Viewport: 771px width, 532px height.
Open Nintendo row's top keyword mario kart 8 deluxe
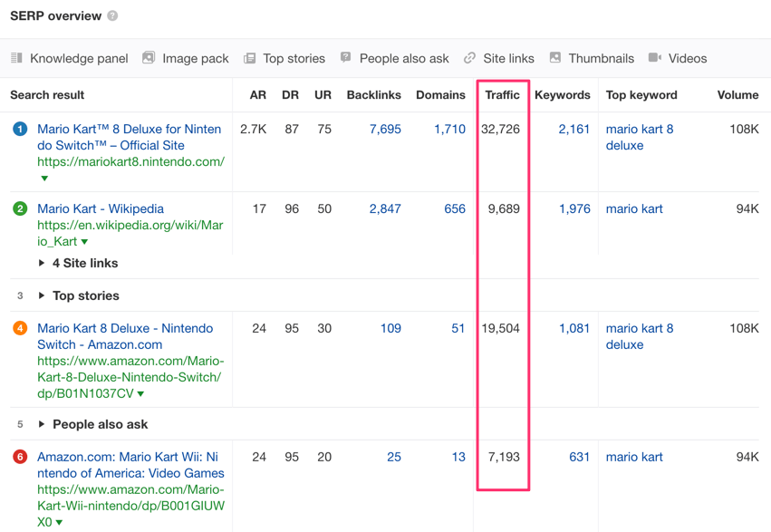pyautogui.click(x=640, y=137)
